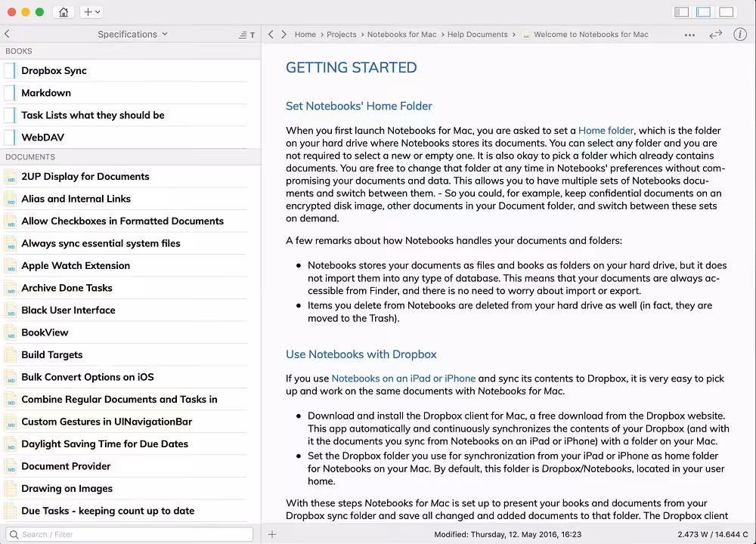Open the Notebooks for Mac breadcrumb
This screenshot has width=756, height=544.
coord(401,35)
